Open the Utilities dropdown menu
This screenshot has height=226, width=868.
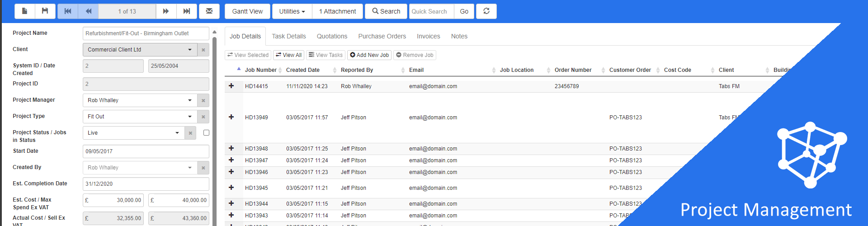(x=292, y=11)
